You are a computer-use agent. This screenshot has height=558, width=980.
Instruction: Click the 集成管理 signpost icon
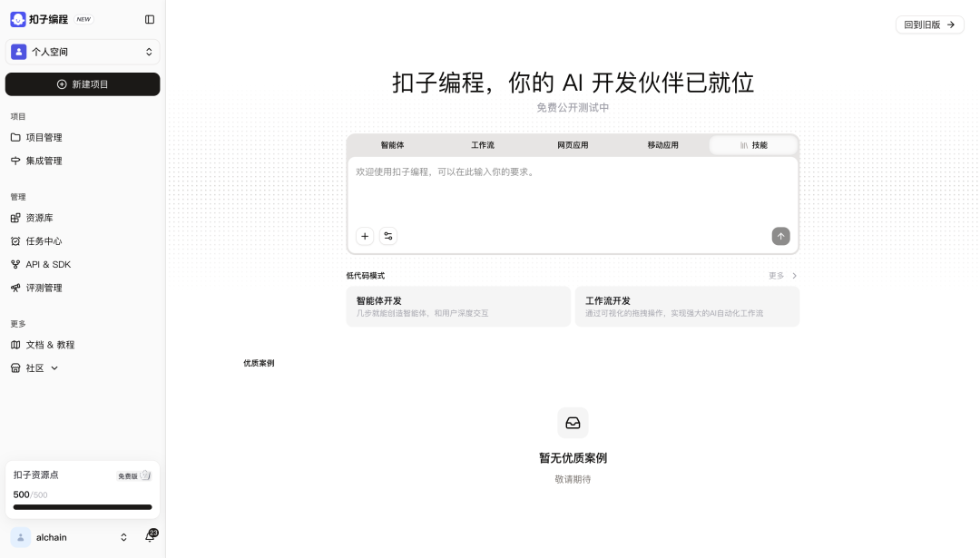pos(15,161)
